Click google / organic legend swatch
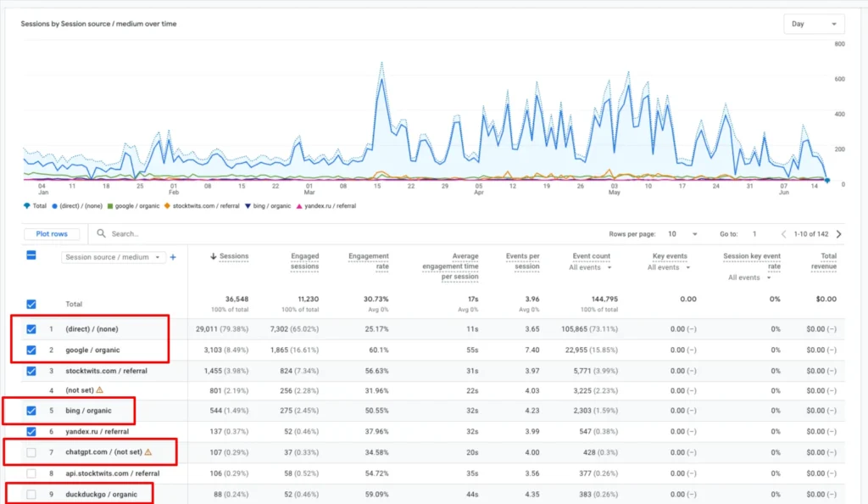This screenshot has width=868, height=504. (x=110, y=206)
